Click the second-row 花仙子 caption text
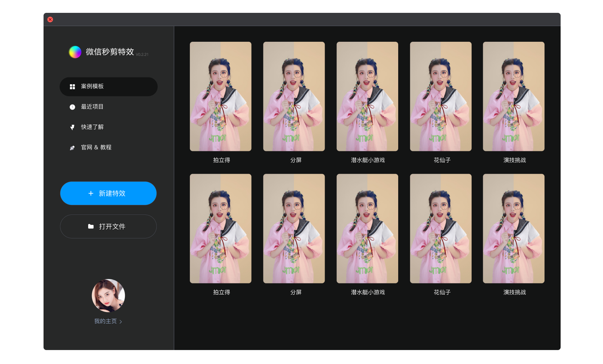 click(442, 292)
